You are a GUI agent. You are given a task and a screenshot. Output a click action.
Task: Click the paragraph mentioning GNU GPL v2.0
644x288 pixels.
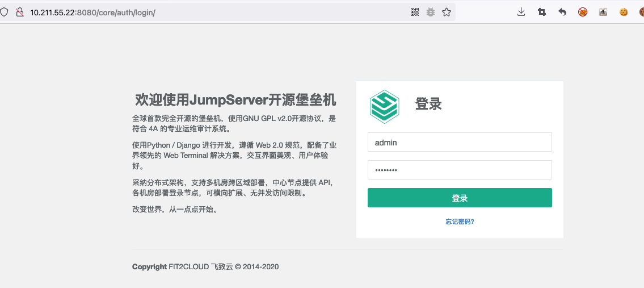(234, 123)
